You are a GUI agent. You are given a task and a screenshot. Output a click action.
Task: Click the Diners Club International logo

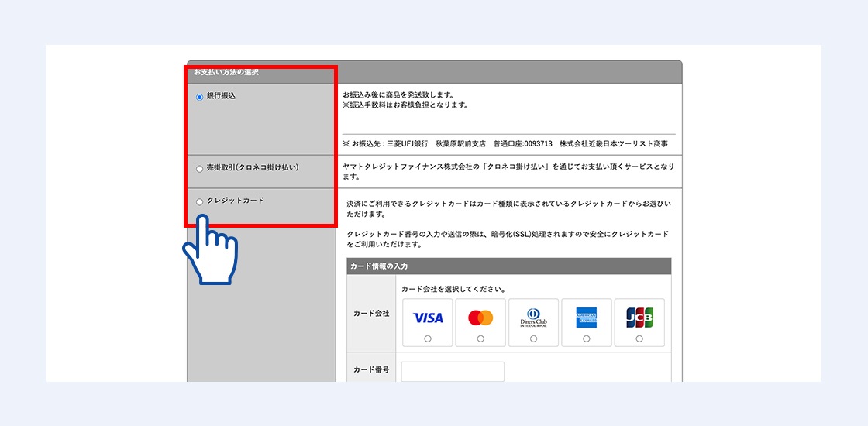point(533,318)
